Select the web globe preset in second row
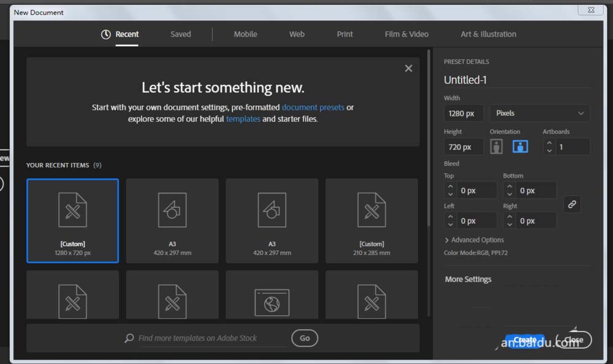This screenshot has height=364, width=613. (x=272, y=295)
